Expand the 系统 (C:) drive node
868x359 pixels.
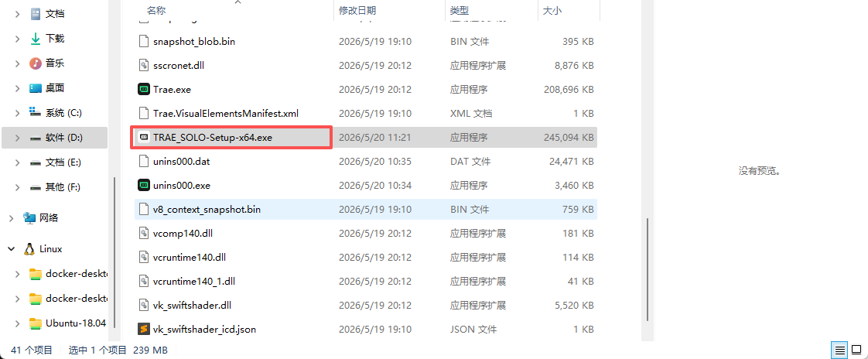(x=18, y=112)
